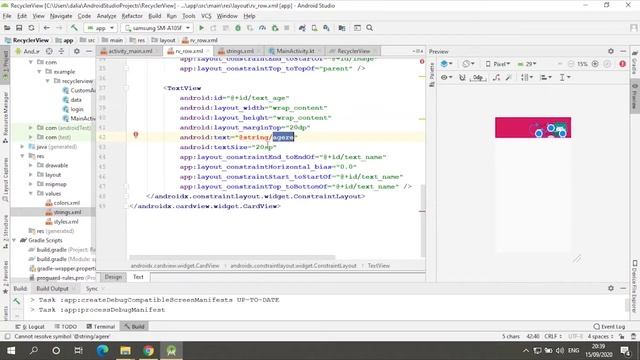Viewport: 640px width, 360px height.
Task: Toggle autoconnect magnet icon in Preview
Action: tap(462, 77)
